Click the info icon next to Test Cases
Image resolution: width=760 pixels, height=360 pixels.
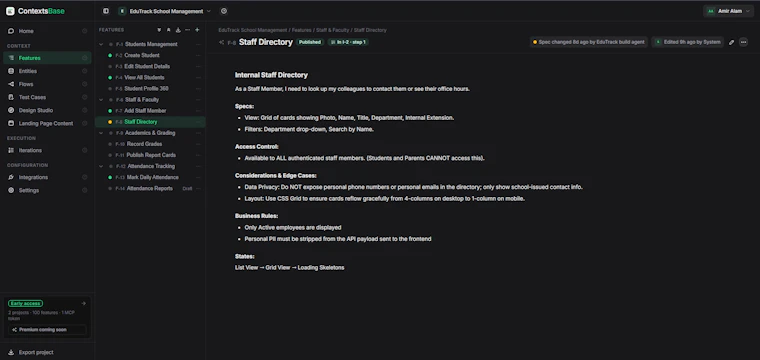(x=85, y=97)
